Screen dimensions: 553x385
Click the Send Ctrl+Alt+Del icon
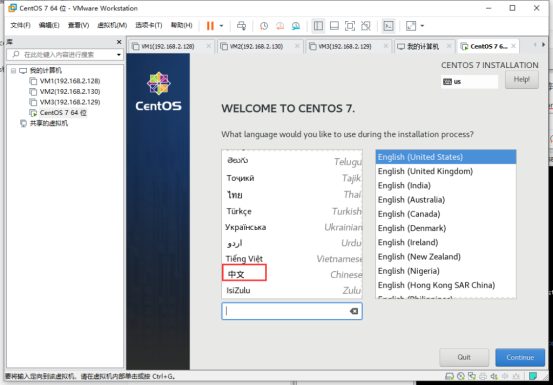coord(242,26)
